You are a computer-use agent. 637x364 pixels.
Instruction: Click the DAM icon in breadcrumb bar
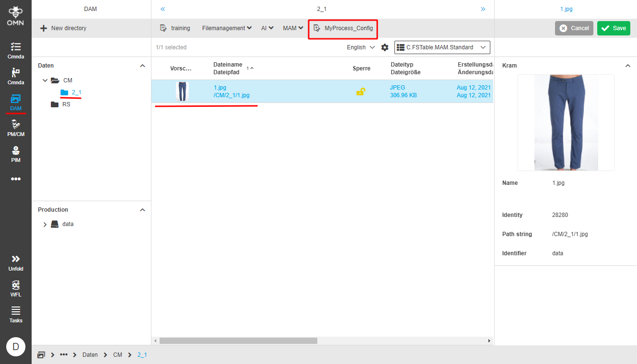point(41,355)
